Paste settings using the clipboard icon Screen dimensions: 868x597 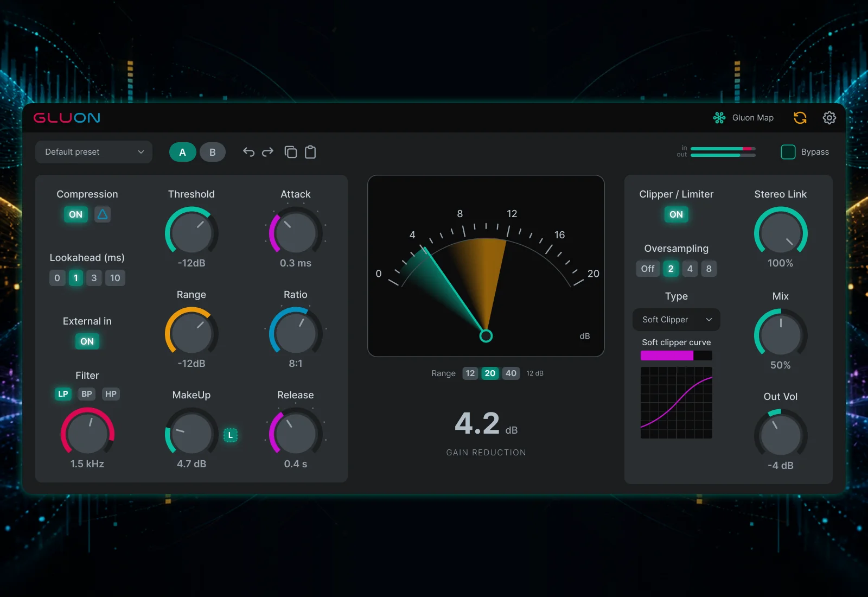(x=310, y=152)
